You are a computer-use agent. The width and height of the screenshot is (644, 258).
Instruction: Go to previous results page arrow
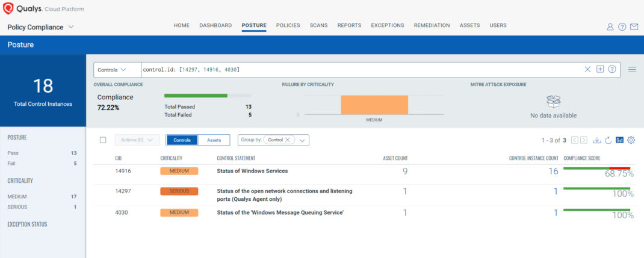575,140
